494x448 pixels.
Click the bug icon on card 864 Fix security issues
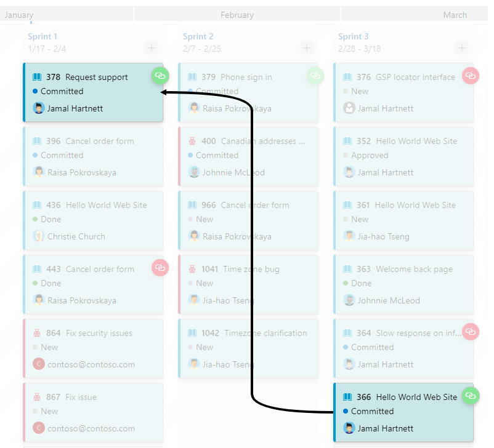pyautogui.click(x=37, y=333)
